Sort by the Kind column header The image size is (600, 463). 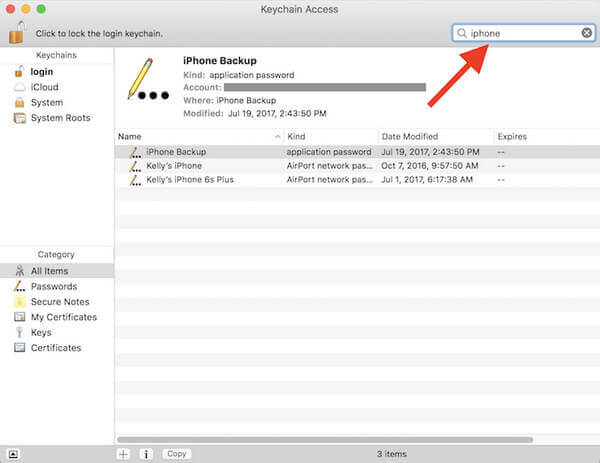click(330, 136)
